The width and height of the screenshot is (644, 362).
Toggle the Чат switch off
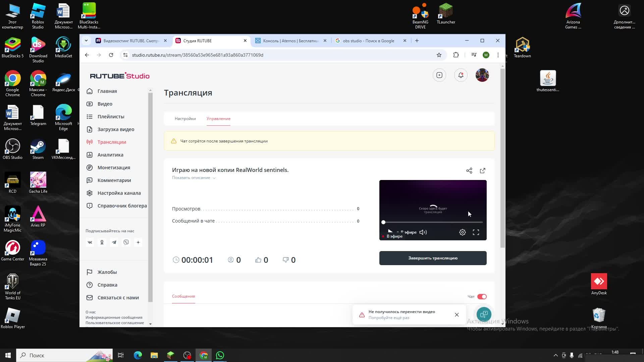(482, 297)
